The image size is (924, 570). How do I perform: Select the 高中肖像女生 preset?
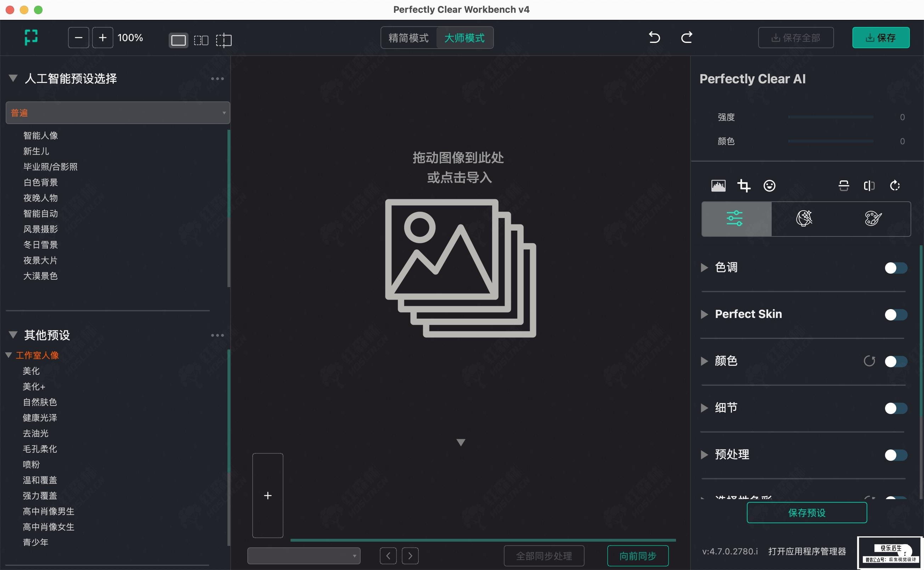coord(49,527)
